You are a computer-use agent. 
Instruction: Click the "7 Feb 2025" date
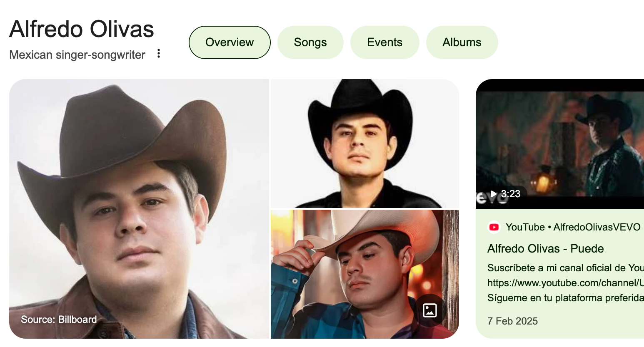[x=512, y=321]
